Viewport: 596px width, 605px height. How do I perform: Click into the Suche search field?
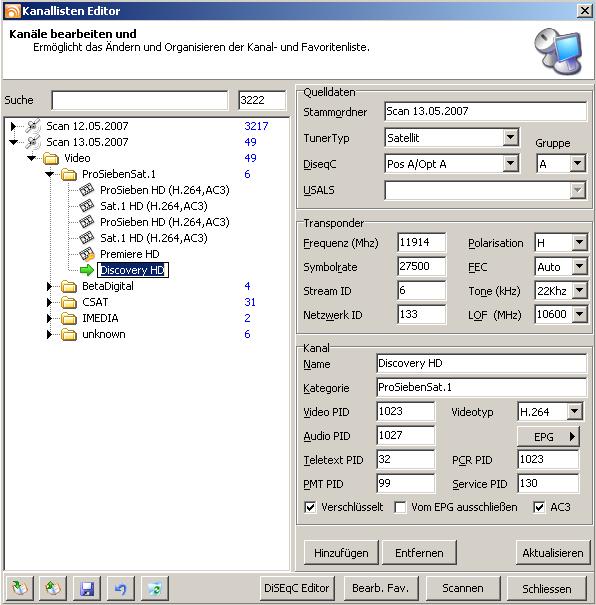(140, 100)
